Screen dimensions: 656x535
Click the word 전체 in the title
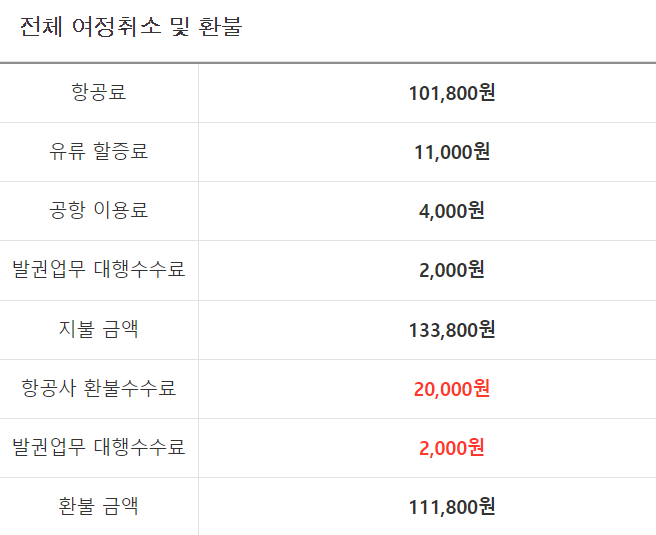pos(41,27)
